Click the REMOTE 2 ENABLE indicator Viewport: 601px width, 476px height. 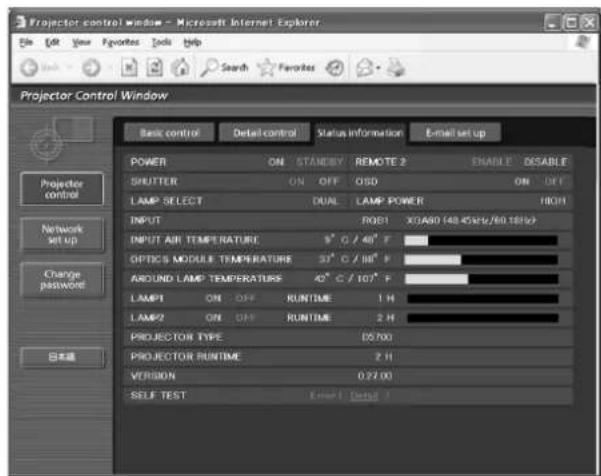tap(492, 162)
